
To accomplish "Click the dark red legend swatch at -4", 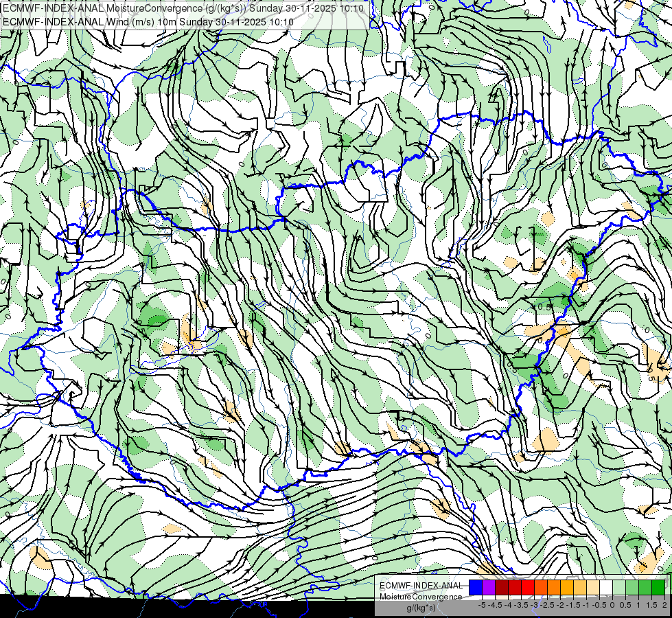I will 502,588.
